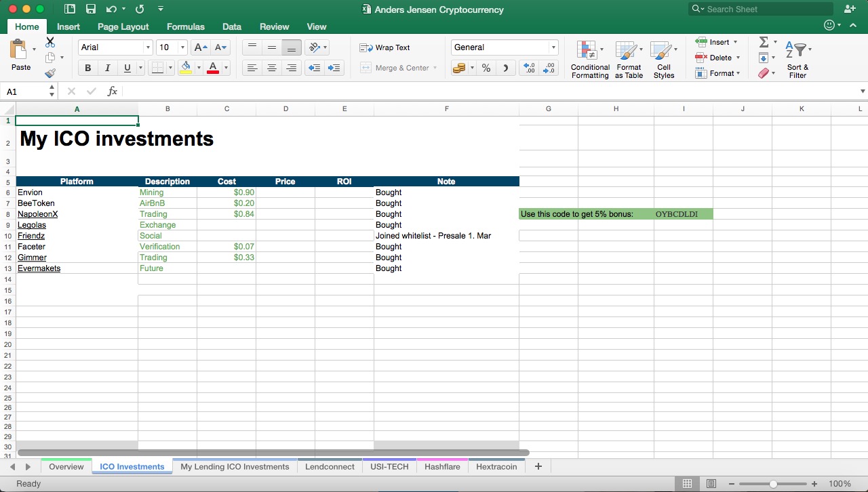The width and height of the screenshot is (868, 492).
Task: Click the Copy icon in ribbon
Action: (x=50, y=58)
